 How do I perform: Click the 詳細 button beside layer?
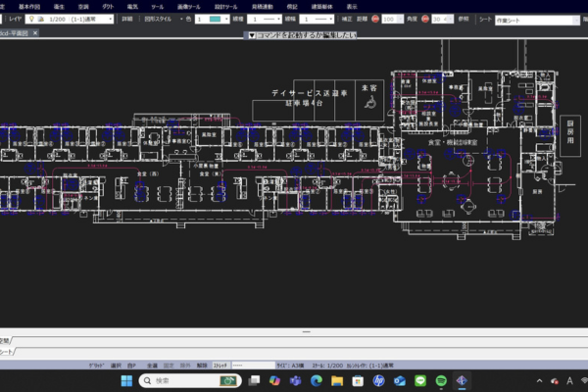tap(126, 19)
